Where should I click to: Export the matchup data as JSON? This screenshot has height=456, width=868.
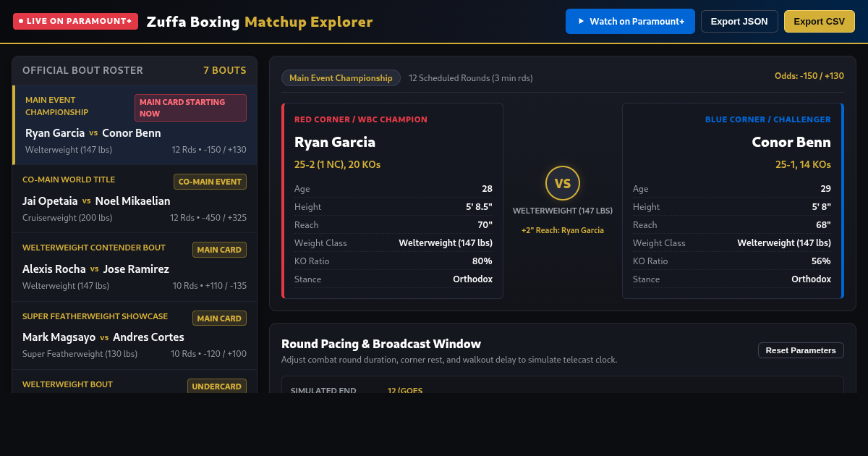click(739, 22)
